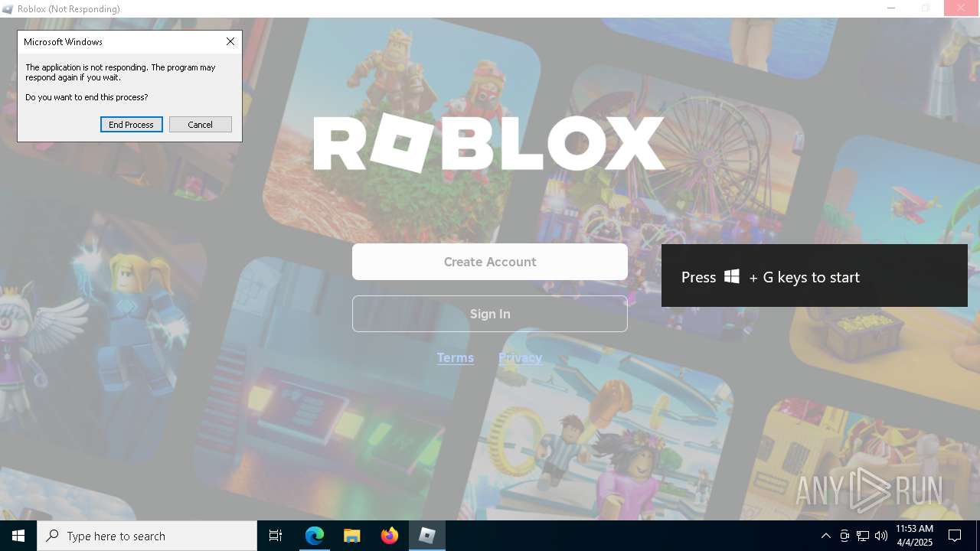Screen dimensions: 980x551
Task: Open File Explorer from the taskbar
Action: coord(352,536)
